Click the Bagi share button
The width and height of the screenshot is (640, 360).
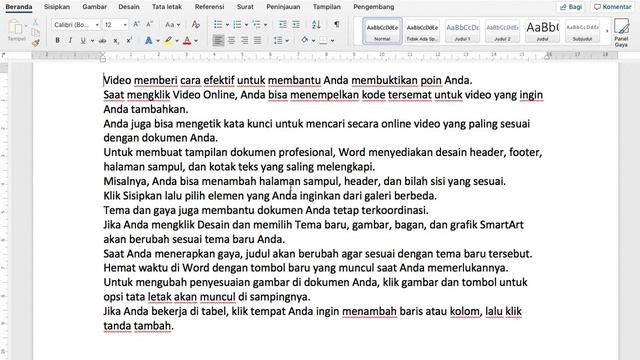coord(571,7)
